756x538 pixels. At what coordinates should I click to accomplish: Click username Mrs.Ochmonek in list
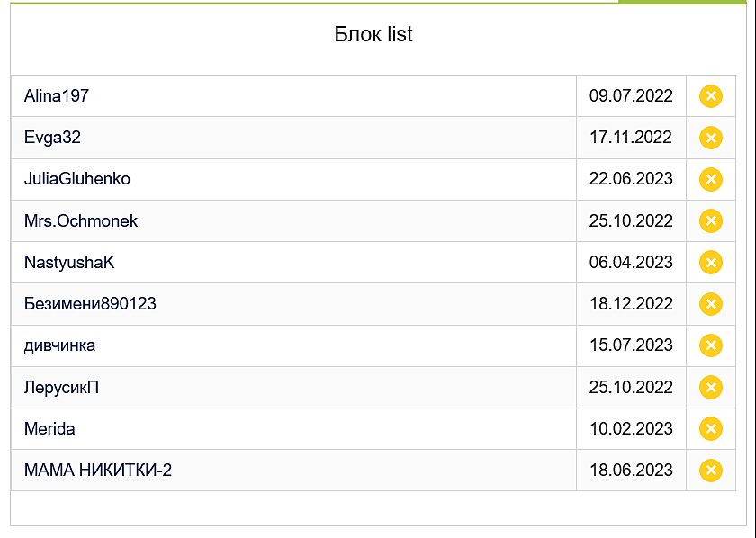click(x=81, y=220)
